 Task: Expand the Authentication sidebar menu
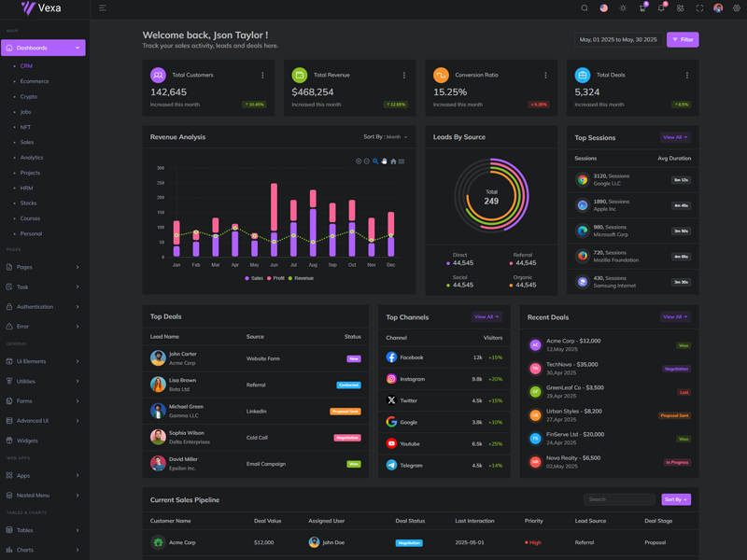click(x=43, y=306)
